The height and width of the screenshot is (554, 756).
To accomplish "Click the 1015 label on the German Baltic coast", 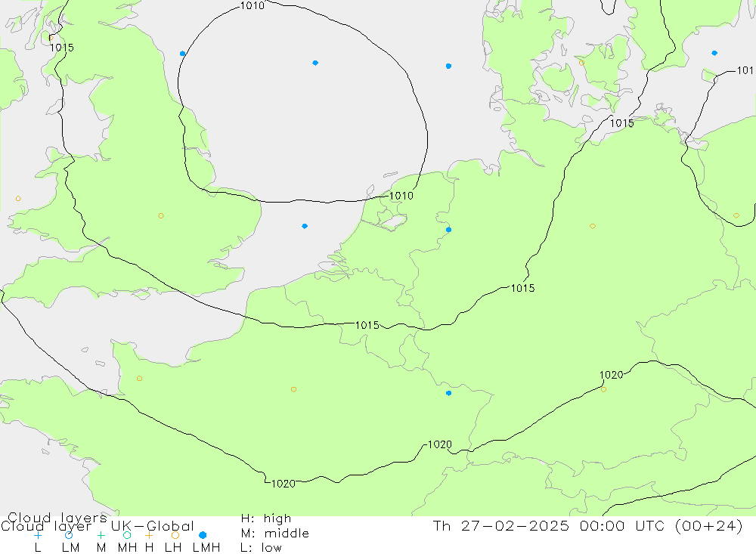I will tap(622, 123).
